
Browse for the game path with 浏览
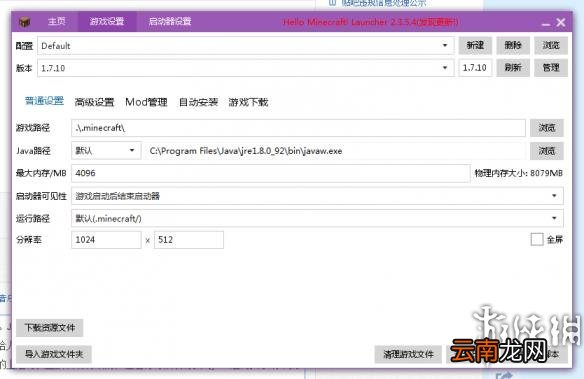[x=547, y=128]
